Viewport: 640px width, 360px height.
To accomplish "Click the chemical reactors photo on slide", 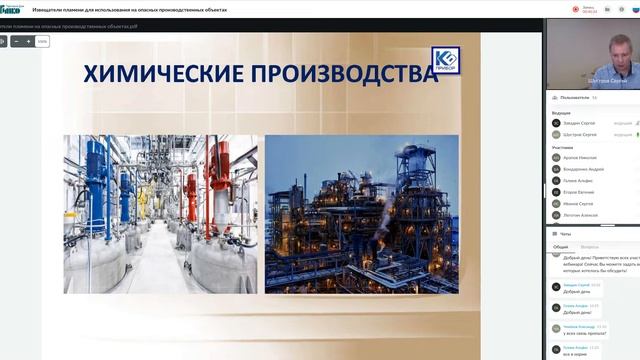I will [160, 214].
